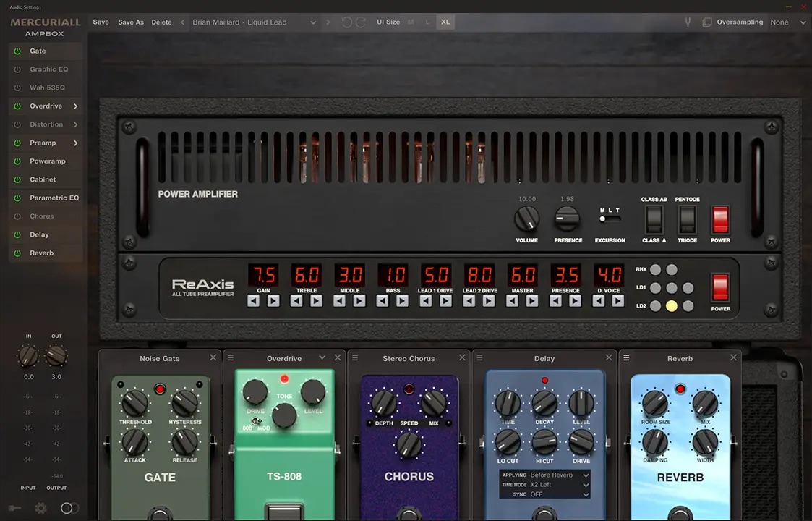Click the stereo mode overlapping circles icon
Screen dimensions: 812x521
(x=69, y=508)
